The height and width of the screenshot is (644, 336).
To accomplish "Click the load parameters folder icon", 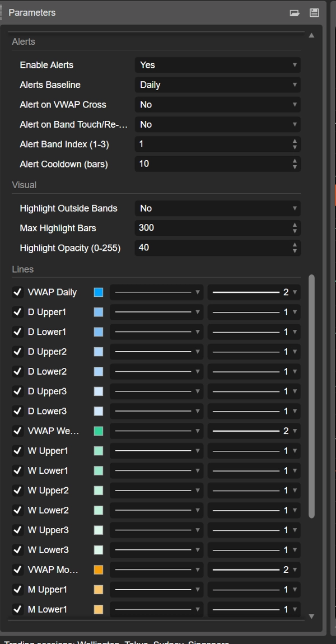I will [x=295, y=13].
